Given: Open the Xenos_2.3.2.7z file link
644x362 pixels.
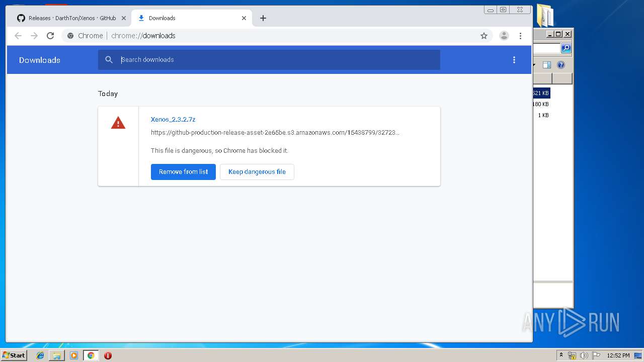Looking at the screenshot, I should click(173, 120).
